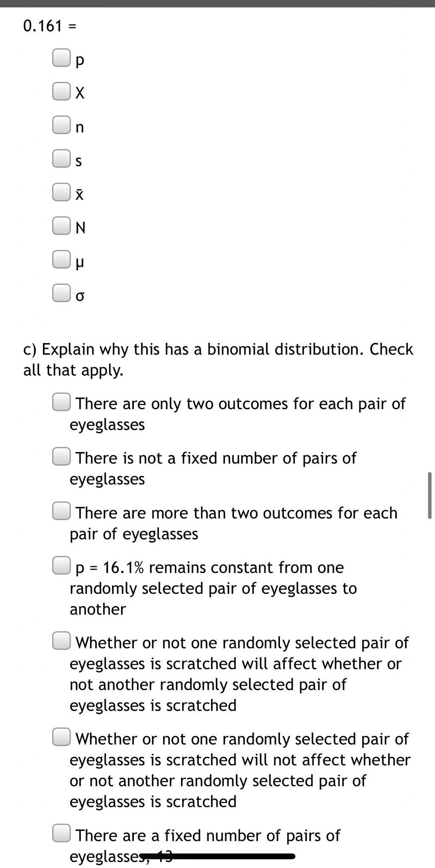Screen dimensions: 435x868
Task: Check the 's' option checkbox
Action: tap(61, 158)
